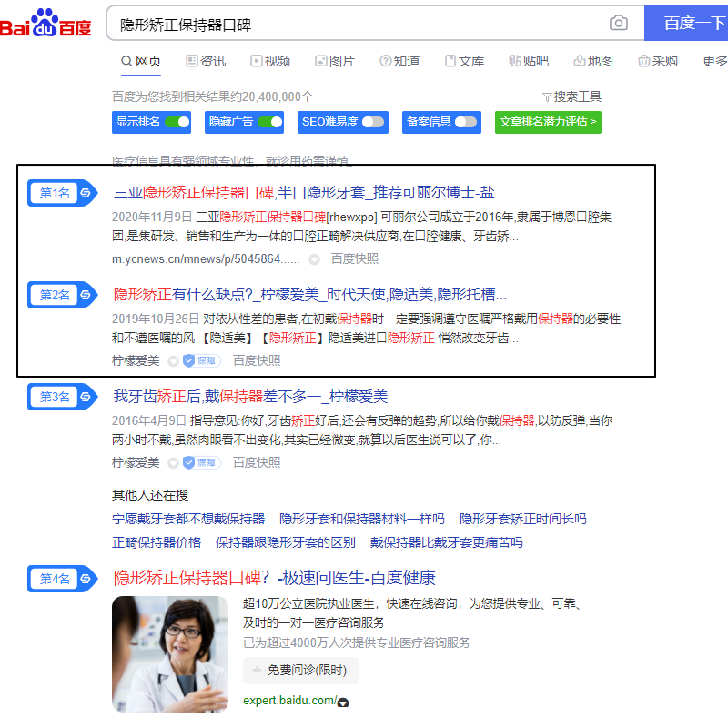The width and height of the screenshot is (728, 728).
Task: Click the doctor consultation thumbnail
Action: (170, 654)
